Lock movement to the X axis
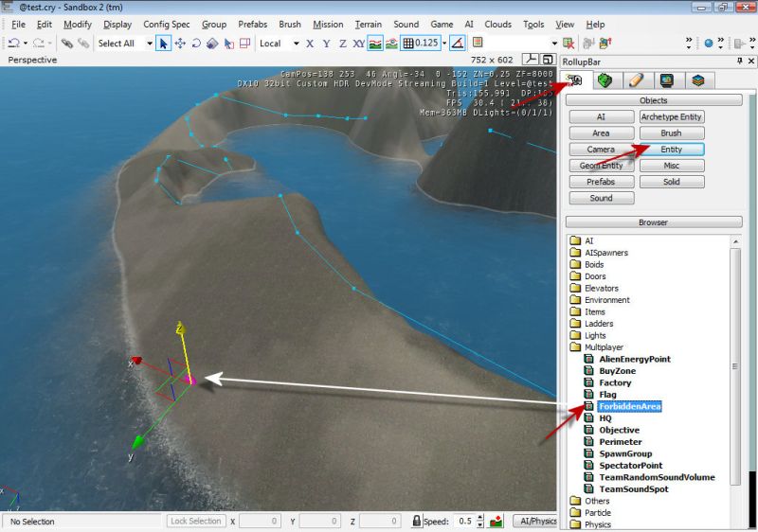Image resolution: width=758 pixels, height=532 pixels. [310, 44]
